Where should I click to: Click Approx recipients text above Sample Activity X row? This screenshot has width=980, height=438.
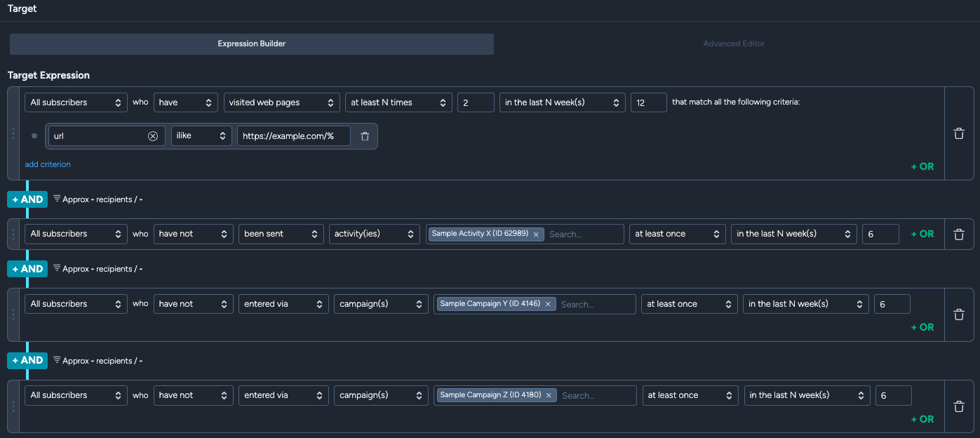(x=102, y=199)
